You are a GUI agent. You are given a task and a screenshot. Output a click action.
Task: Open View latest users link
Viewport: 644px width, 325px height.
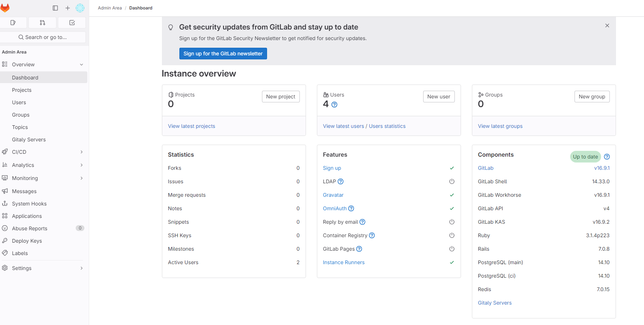pyautogui.click(x=343, y=126)
